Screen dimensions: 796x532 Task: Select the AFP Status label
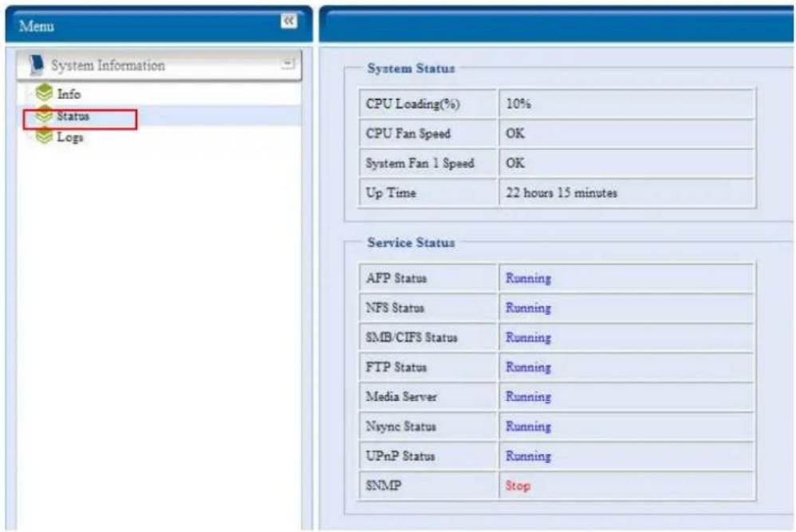coord(396,278)
